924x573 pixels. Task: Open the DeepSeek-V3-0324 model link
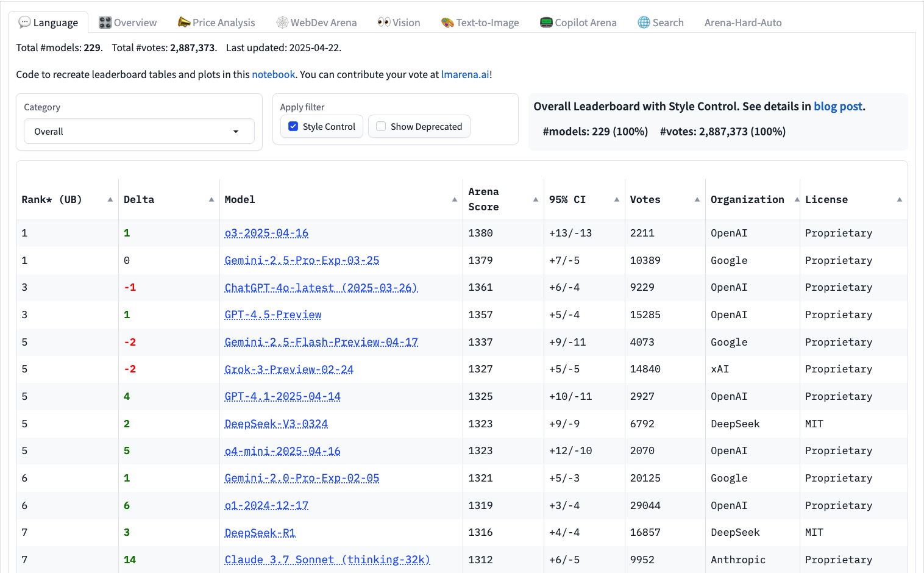276,424
